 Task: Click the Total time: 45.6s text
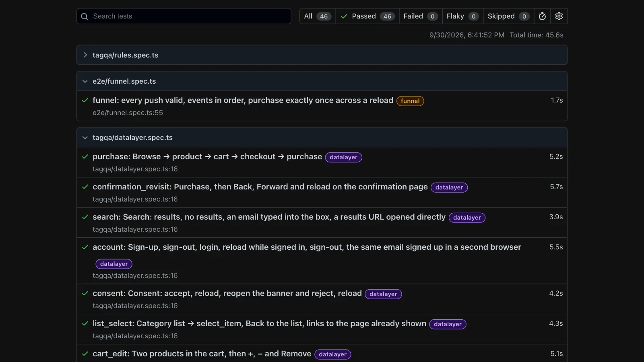tap(537, 35)
